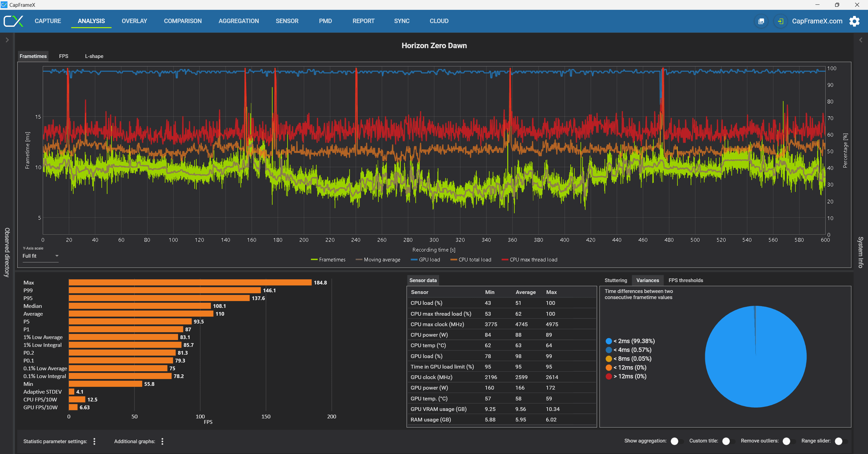Image resolution: width=868 pixels, height=454 pixels.
Task: Open the L-shape graph tab
Action: [94, 56]
